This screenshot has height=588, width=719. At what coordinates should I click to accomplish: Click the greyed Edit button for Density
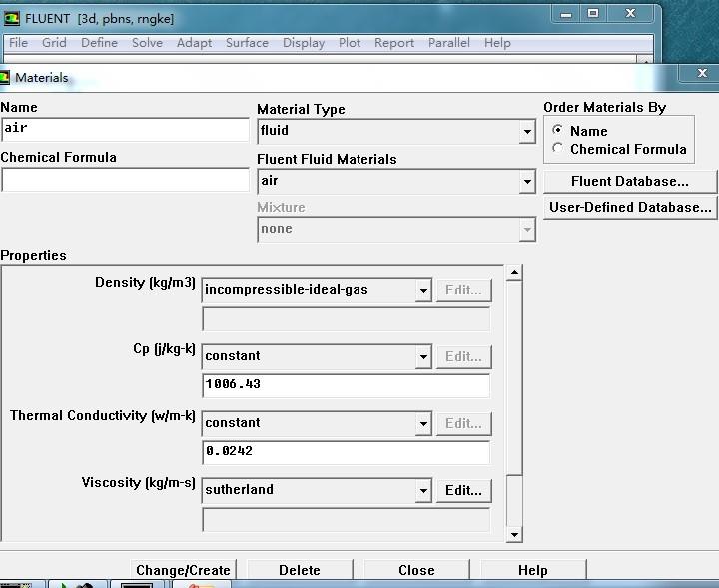pyautogui.click(x=463, y=290)
